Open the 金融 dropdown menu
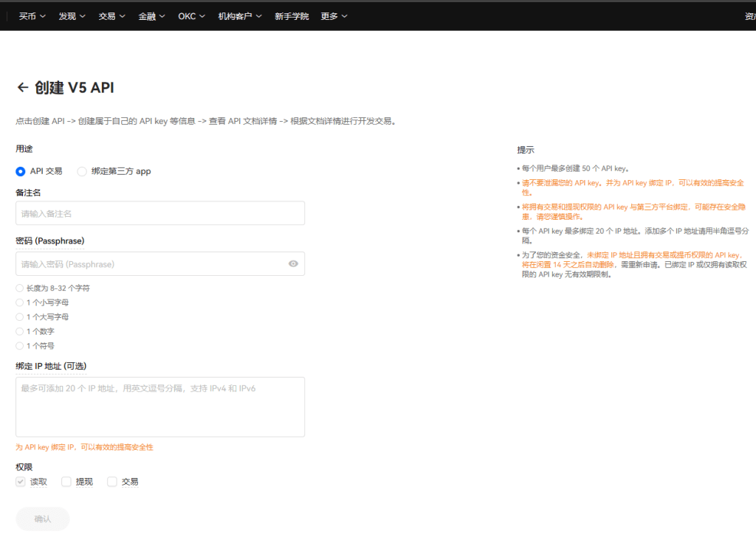756x540 pixels. (151, 15)
